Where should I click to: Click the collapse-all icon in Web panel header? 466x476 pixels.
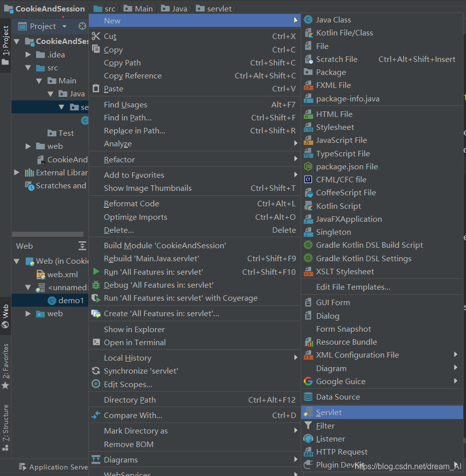(82, 246)
